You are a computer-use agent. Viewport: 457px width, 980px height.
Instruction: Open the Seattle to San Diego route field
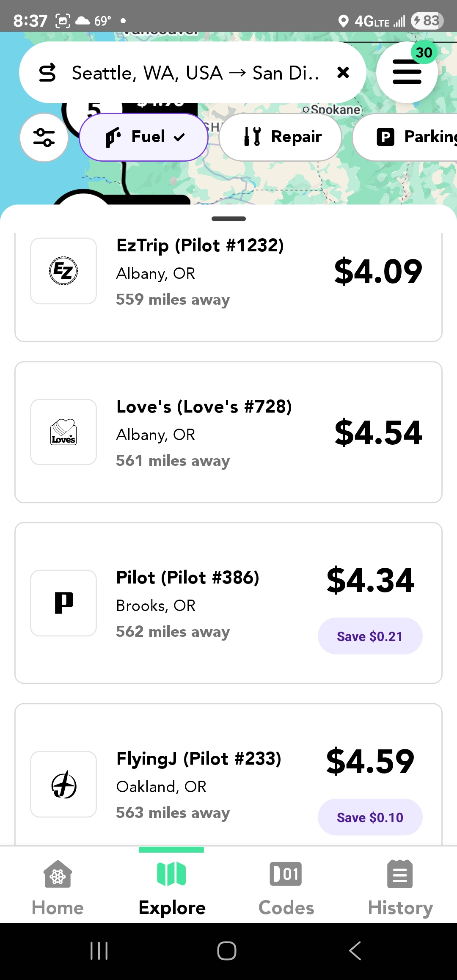point(195,73)
